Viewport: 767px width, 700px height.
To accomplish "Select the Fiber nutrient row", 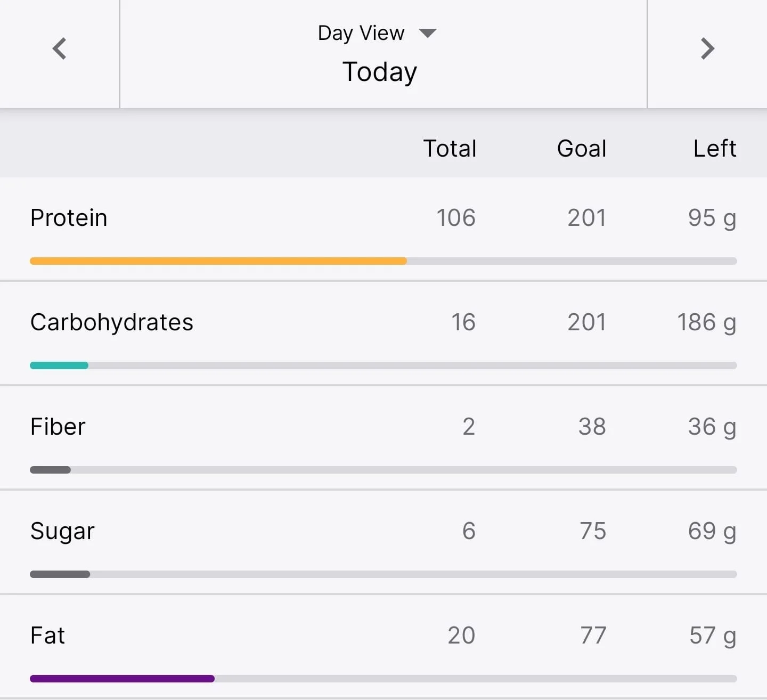I will pyautogui.click(x=383, y=437).
